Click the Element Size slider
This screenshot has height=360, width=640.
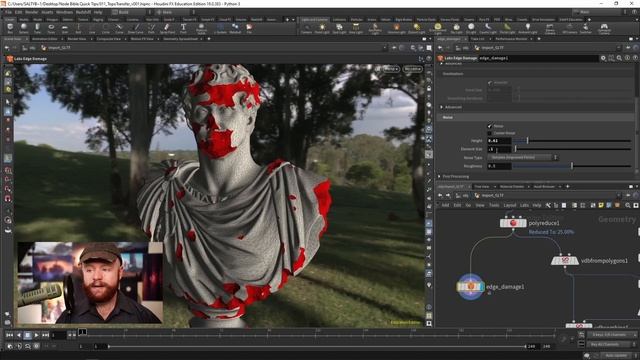point(572,149)
